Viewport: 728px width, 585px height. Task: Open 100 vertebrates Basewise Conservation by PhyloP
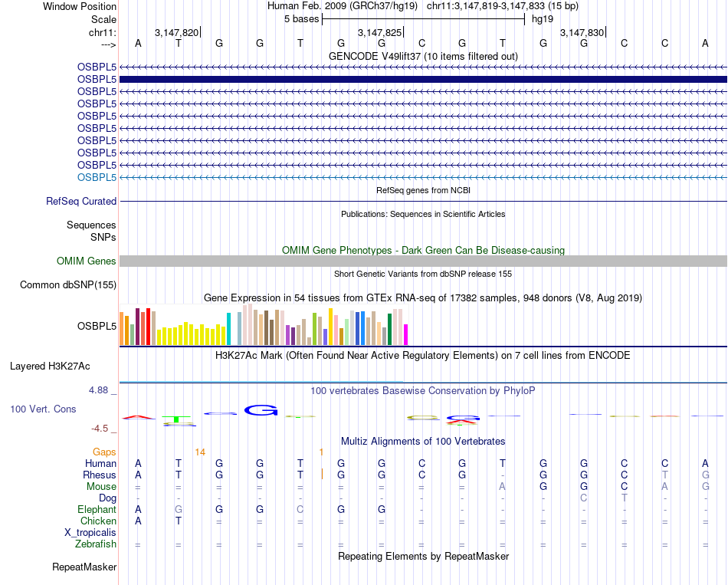(423, 391)
